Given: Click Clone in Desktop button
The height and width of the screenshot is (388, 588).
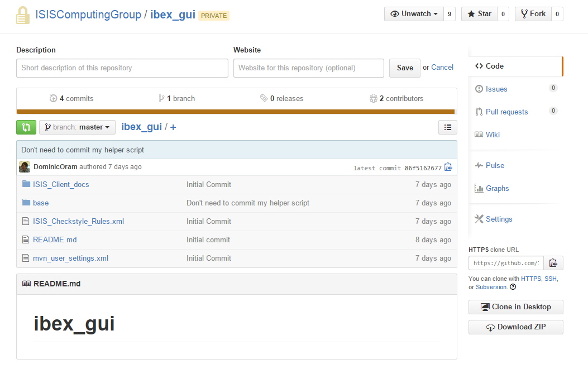Looking at the screenshot, I should (x=515, y=307).
